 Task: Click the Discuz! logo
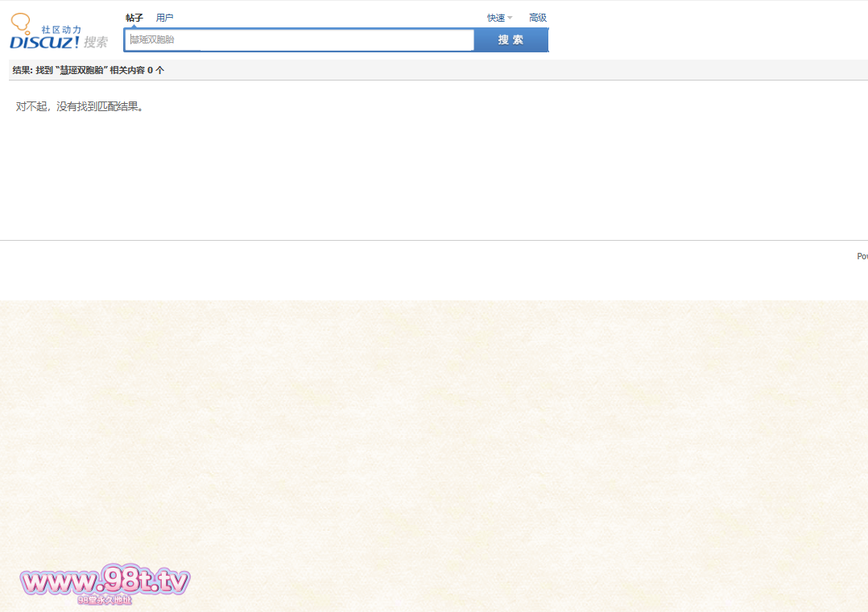click(44, 42)
